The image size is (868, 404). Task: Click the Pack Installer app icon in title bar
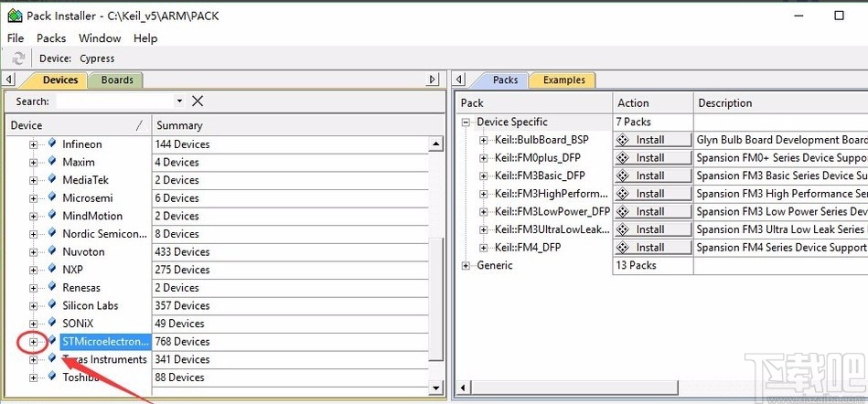tap(15, 16)
